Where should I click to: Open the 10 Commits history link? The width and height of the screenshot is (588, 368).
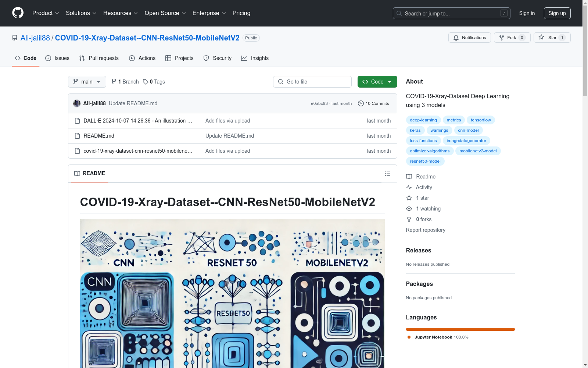tap(373, 103)
